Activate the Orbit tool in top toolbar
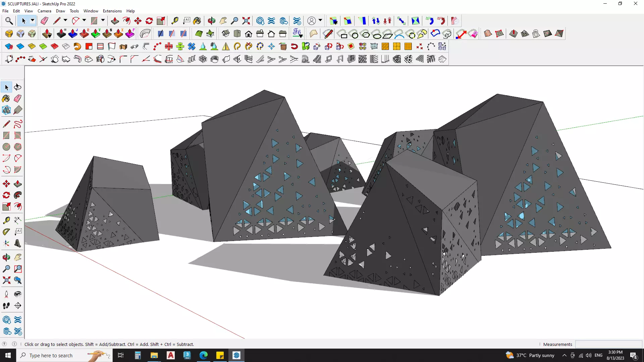The width and height of the screenshot is (644, 362). coord(211,21)
